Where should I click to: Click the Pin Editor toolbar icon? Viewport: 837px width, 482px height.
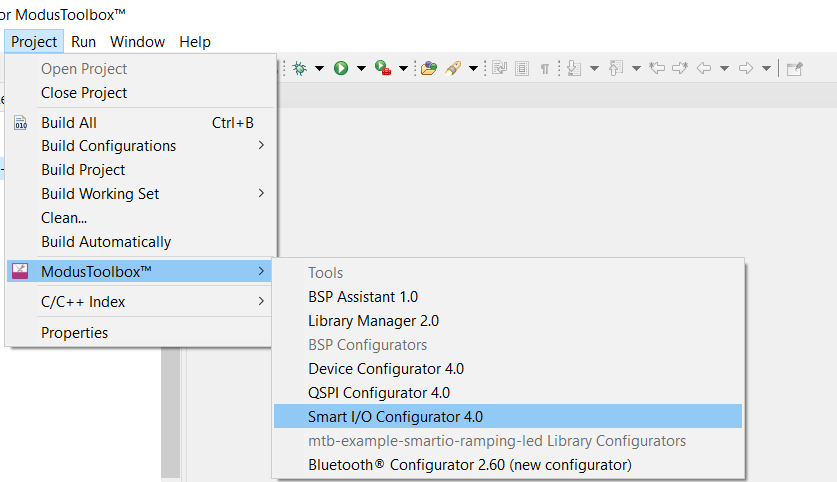tap(794, 68)
